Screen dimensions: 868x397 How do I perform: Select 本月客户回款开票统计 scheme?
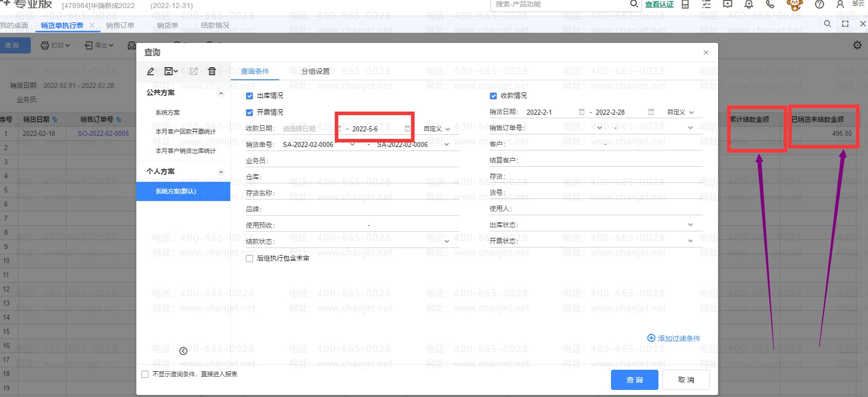(186, 131)
